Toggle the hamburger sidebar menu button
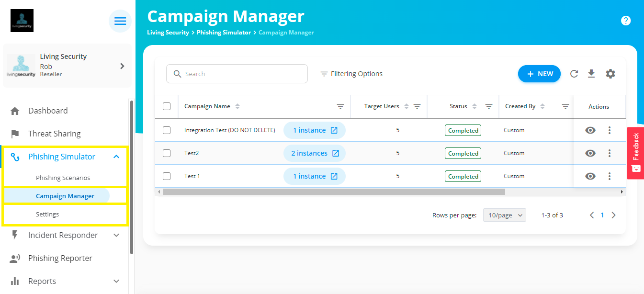The height and width of the screenshot is (294, 644). pos(120,21)
